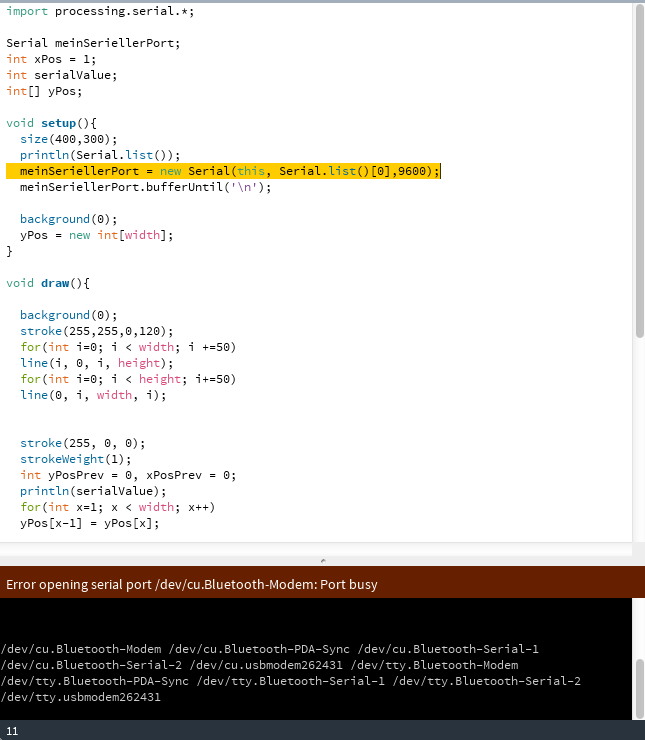Click the highlighted 'new Serial(this...' line
The width and height of the screenshot is (645, 740).
click(223, 171)
